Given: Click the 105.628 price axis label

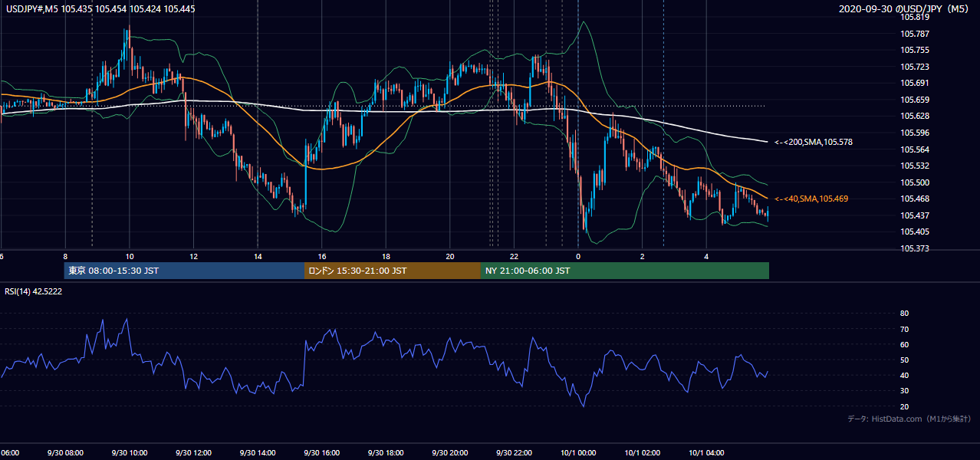Looking at the screenshot, I should (x=916, y=117).
